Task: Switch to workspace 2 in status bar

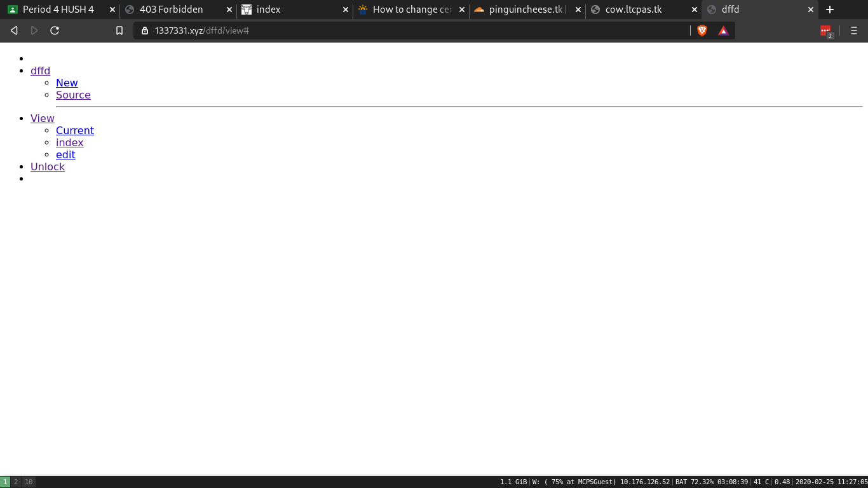Action: coord(16,482)
